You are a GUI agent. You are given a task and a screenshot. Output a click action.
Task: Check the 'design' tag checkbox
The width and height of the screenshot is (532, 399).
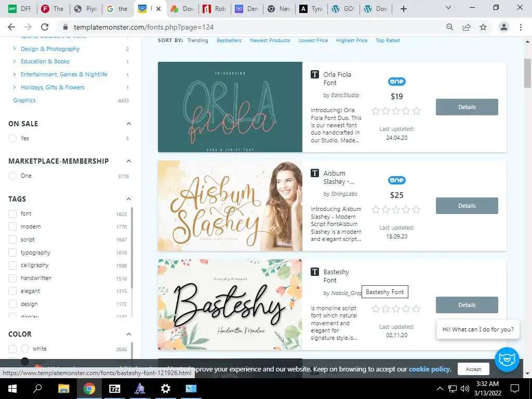[12, 304]
